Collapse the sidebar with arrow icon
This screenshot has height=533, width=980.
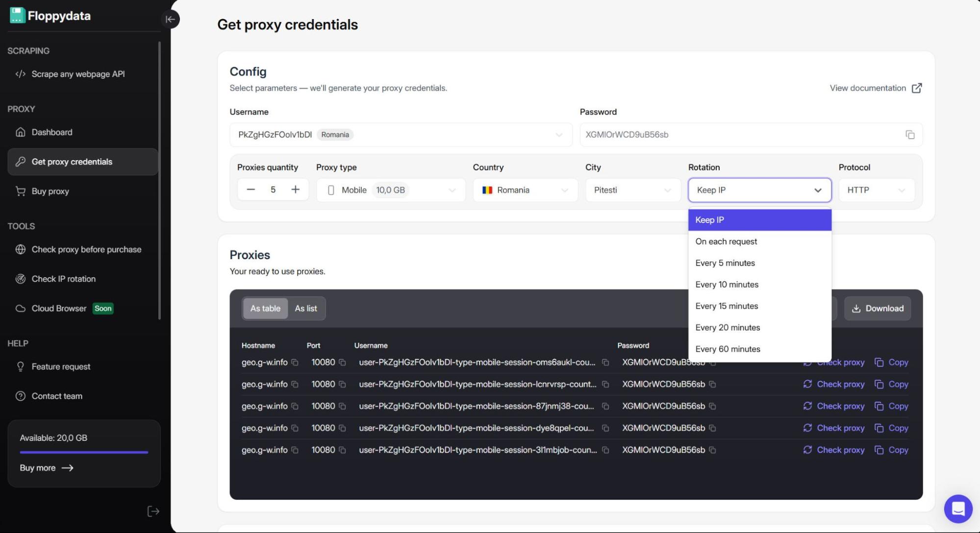(x=170, y=19)
